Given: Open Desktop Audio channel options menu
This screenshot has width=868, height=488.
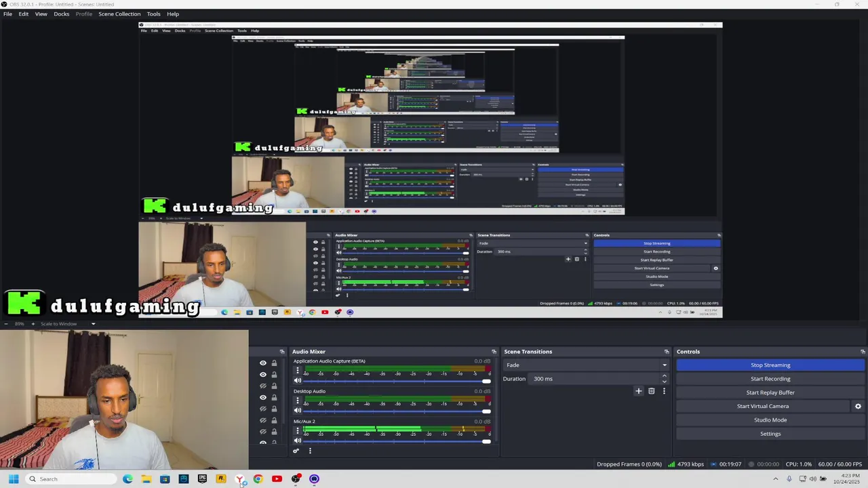Looking at the screenshot, I should tap(297, 401).
